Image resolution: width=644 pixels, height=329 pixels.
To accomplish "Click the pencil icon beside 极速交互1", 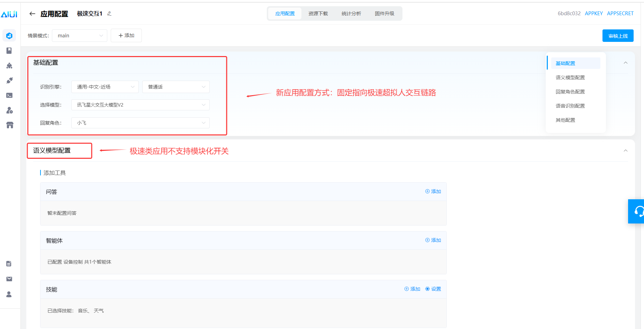I will (109, 14).
